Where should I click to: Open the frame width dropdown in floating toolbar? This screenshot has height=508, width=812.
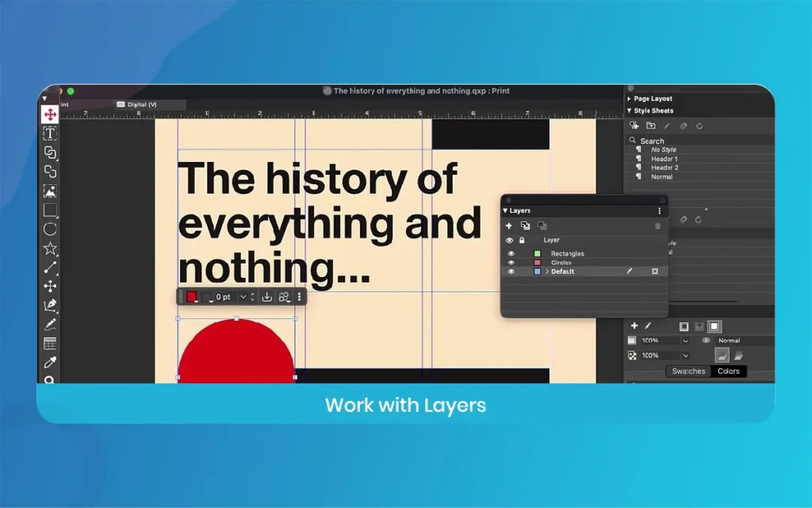tap(243, 297)
